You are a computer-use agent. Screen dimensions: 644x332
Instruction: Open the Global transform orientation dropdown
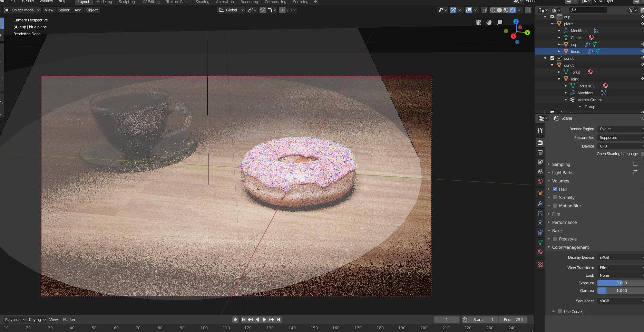(231, 10)
